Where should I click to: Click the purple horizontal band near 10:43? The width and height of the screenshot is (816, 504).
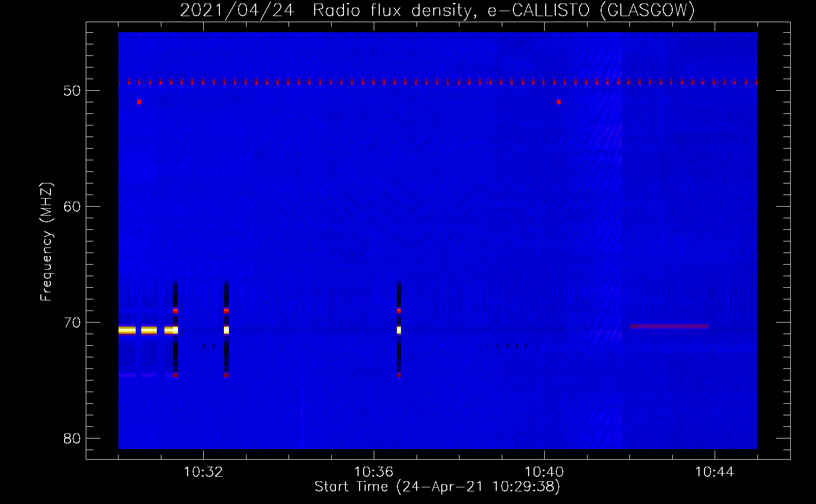pyautogui.click(x=669, y=327)
